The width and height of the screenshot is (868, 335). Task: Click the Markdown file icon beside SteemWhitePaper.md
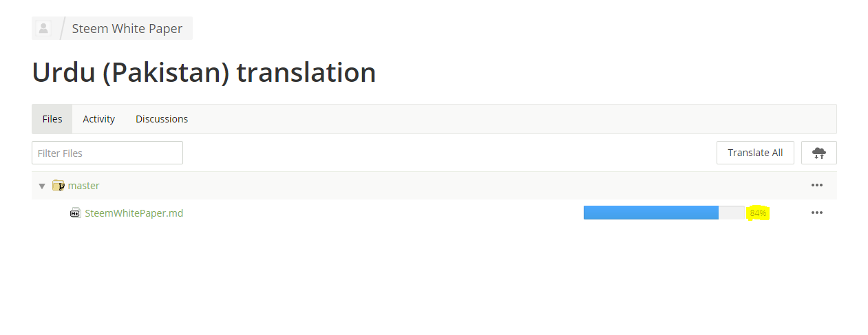(x=76, y=213)
